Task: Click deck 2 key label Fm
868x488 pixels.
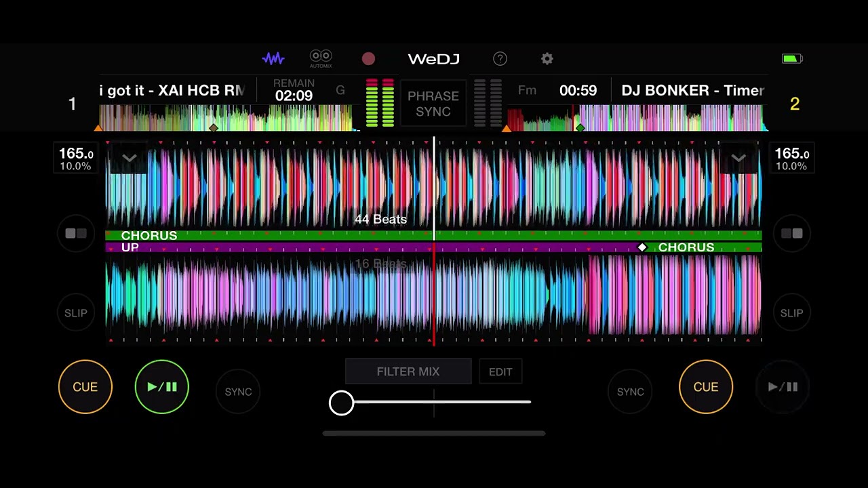Action: click(x=527, y=90)
